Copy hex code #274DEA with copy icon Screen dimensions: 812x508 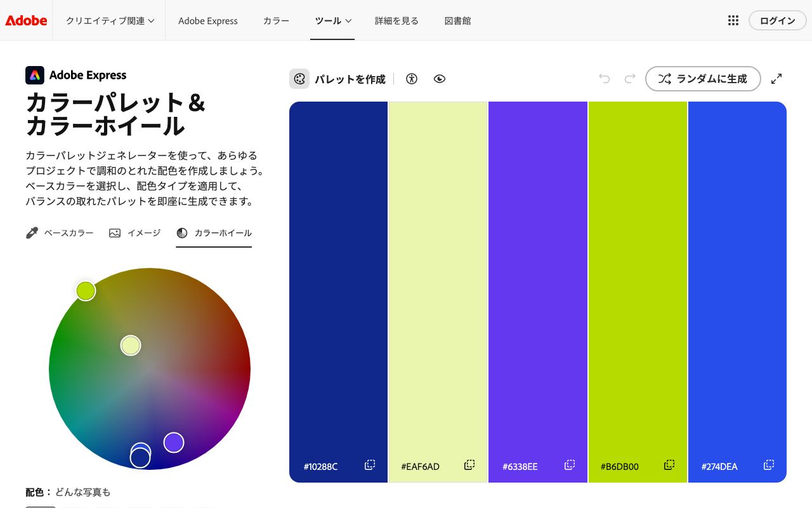[x=769, y=465]
